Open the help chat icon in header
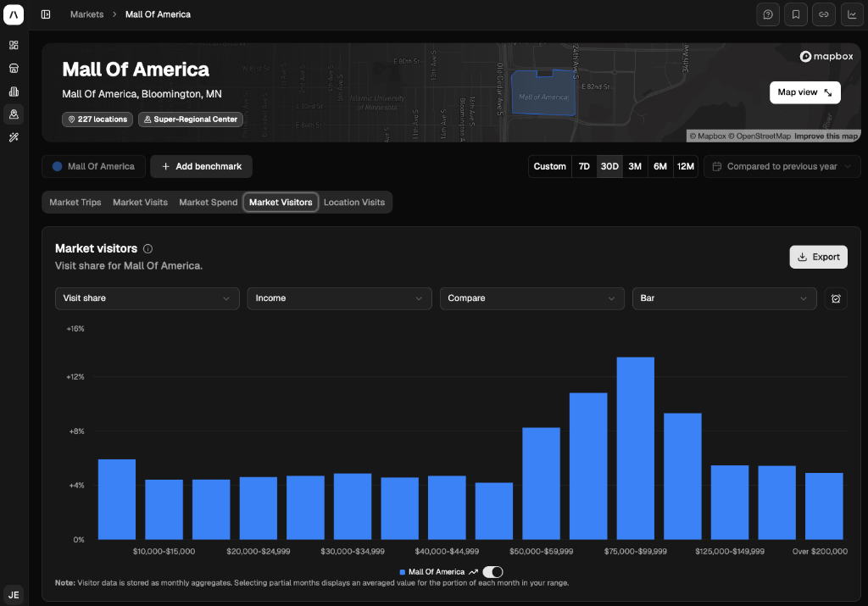868x606 pixels. 768,14
